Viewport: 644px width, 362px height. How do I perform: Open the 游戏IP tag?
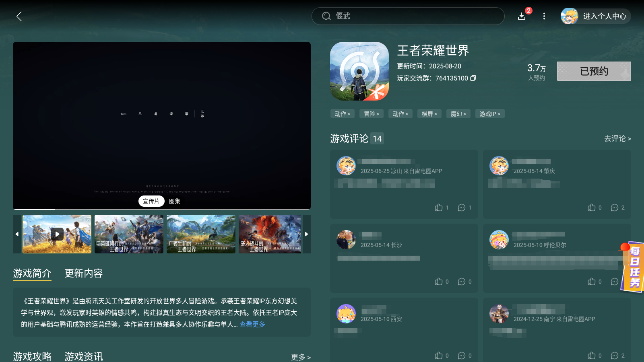coord(490,114)
